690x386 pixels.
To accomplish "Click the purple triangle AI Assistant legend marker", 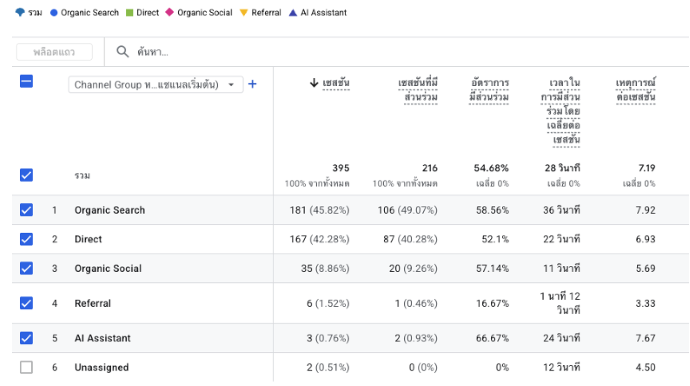I will pos(293,13).
